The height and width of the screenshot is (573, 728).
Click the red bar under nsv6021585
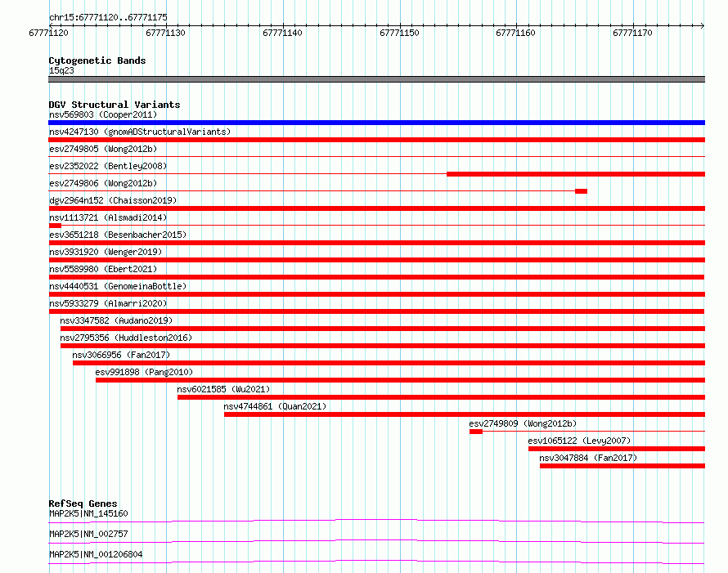pos(441,397)
